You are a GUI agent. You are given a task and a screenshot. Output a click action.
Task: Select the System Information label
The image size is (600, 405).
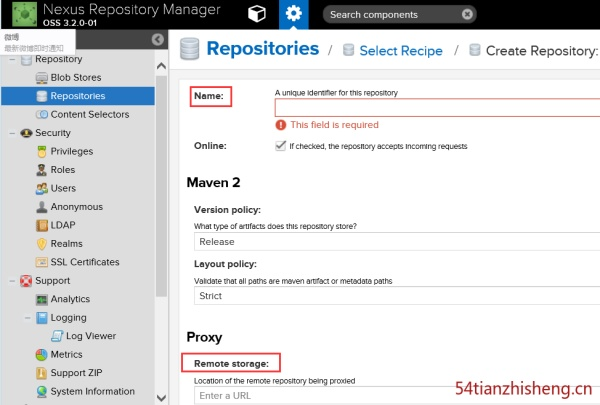[93, 392]
